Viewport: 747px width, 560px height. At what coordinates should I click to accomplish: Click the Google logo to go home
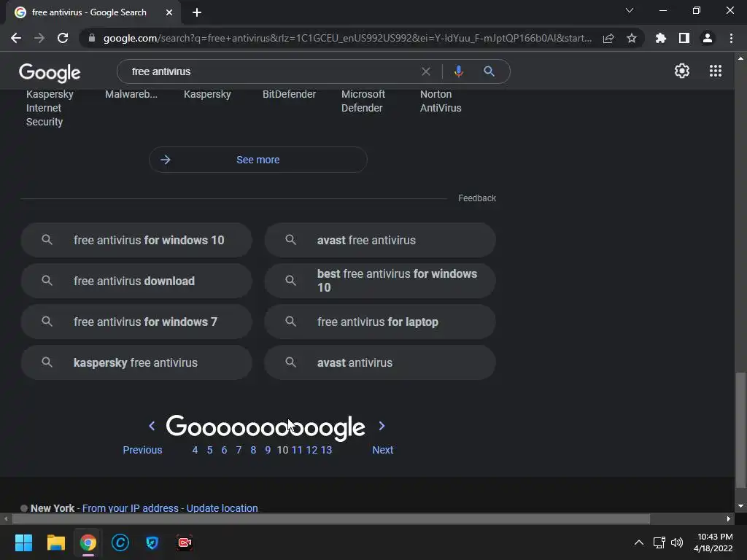click(50, 72)
